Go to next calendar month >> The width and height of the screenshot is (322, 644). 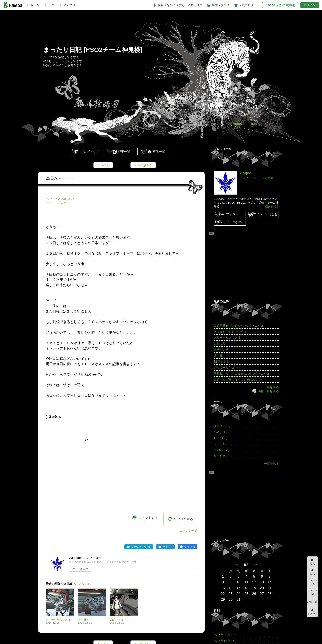tap(256, 565)
